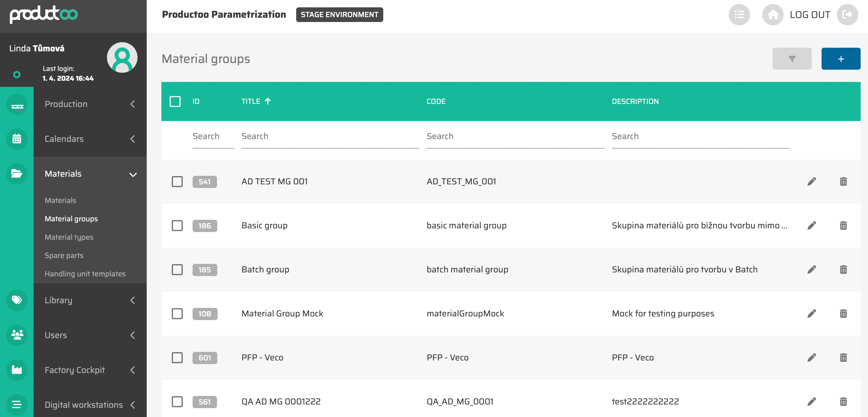The width and height of the screenshot is (868, 417).
Task: Delete the Batch group row via trash icon
Action: (843, 269)
